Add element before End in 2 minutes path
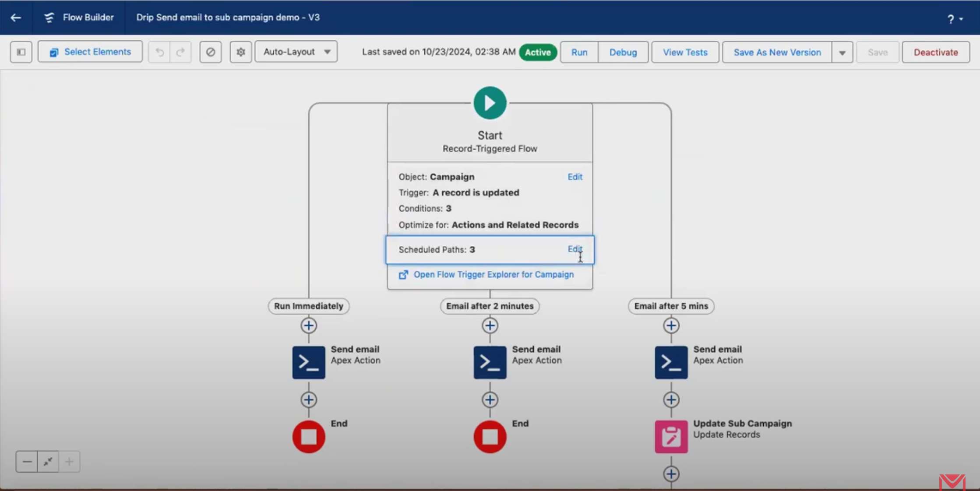Image resolution: width=980 pixels, height=491 pixels. pyautogui.click(x=490, y=399)
